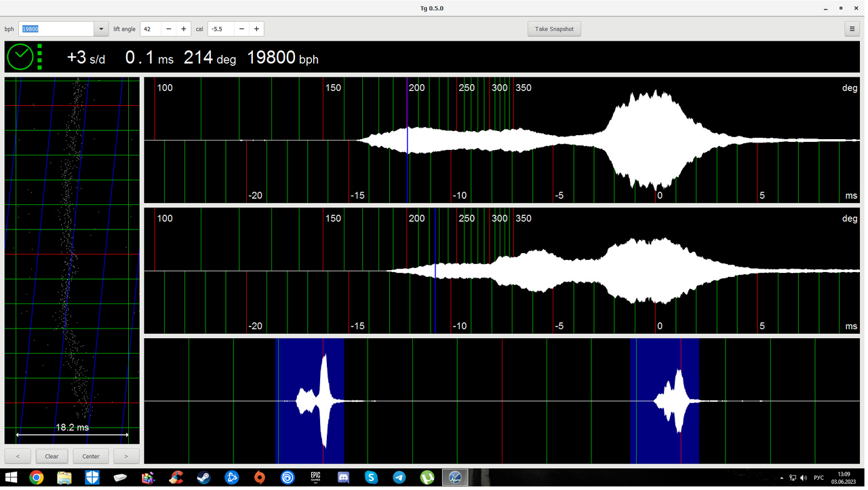Decrease cal value with minus button
Viewport: 868px width, 490px height.
point(242,29)
